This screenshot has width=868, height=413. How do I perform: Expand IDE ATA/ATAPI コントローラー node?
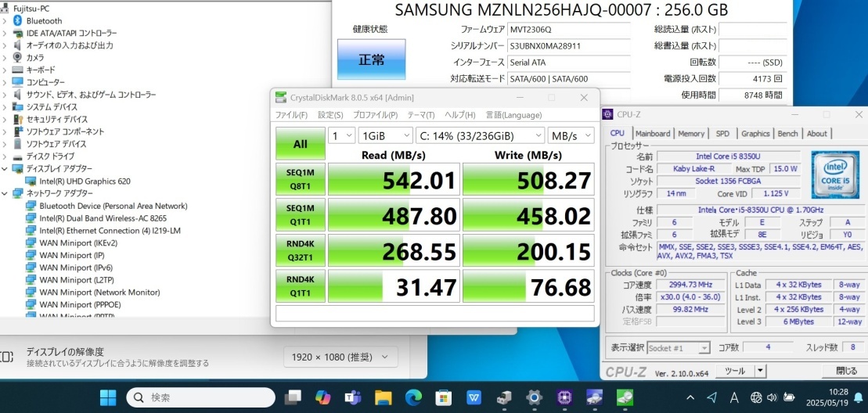5,33
